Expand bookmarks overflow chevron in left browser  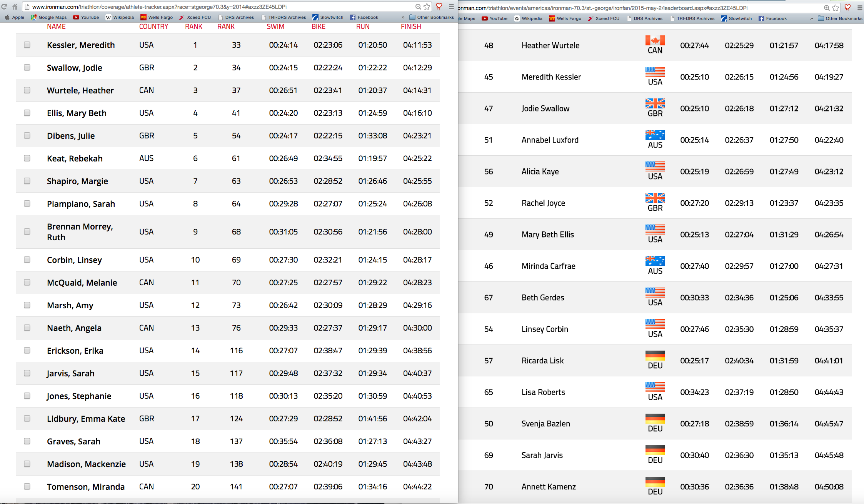click(x=403, y=17)
